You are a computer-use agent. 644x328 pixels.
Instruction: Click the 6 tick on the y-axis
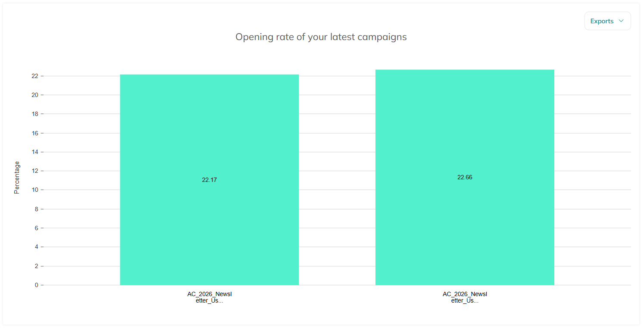click(37, 228)
